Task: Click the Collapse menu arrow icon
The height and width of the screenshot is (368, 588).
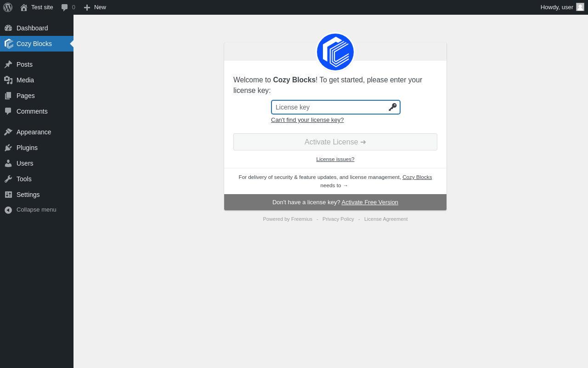Action: pos(8,210)
